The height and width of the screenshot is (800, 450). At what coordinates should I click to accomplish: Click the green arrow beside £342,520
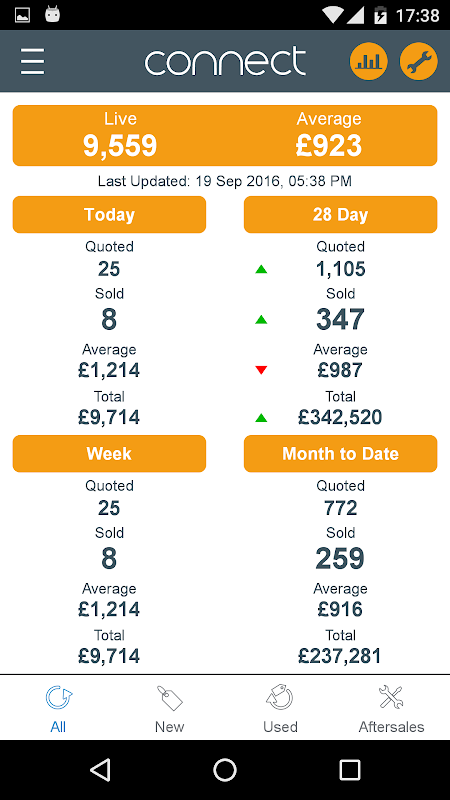(x=261, y=418)
